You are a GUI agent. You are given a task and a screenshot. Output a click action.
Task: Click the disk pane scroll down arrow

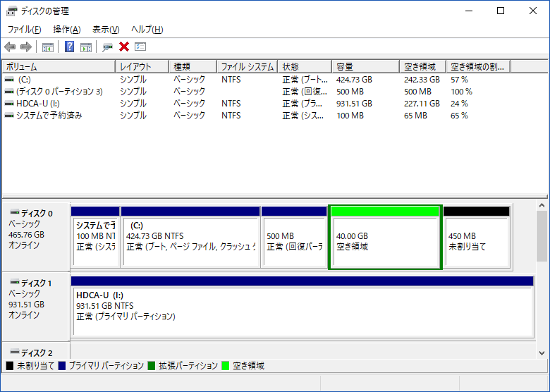542,353
